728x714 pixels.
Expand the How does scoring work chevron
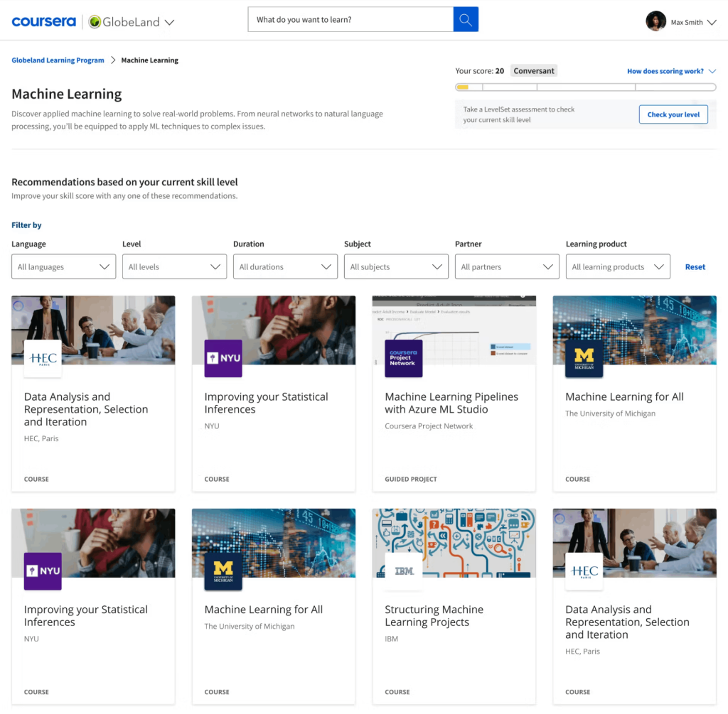click(712, 72)
